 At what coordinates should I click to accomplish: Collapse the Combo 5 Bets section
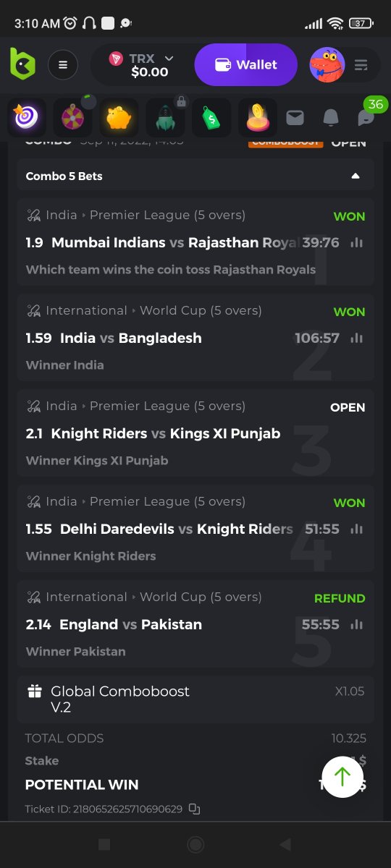tap(356, 176)
